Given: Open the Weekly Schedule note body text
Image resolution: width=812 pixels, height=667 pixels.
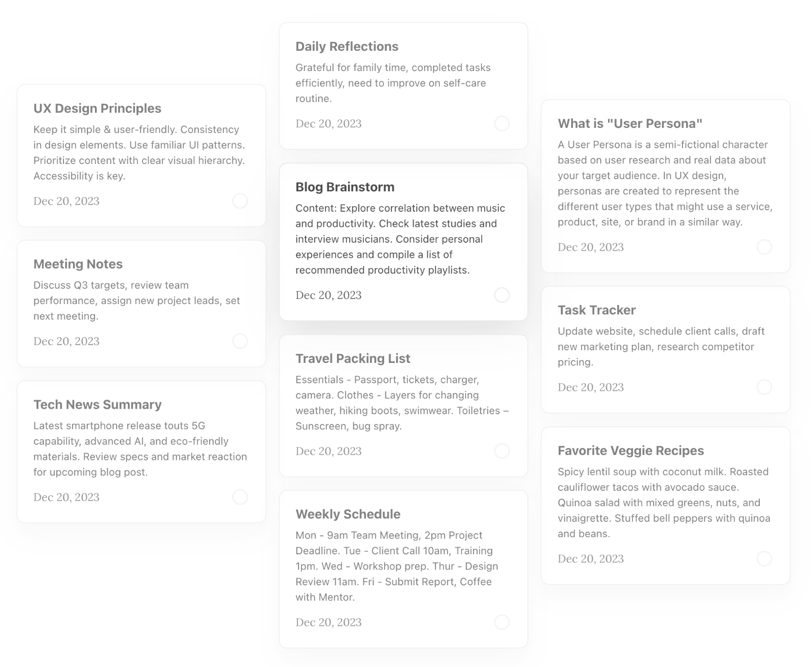Looking at the screenshot, I should 397,566.
